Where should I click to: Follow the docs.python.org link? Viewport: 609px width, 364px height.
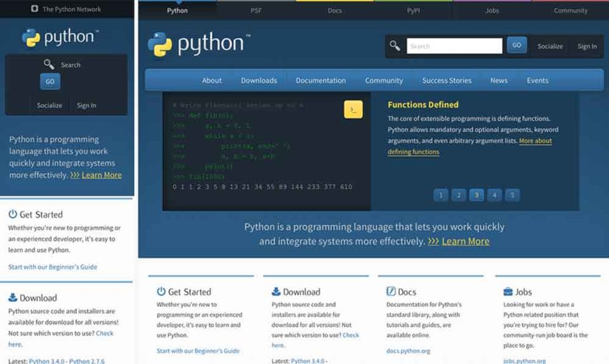[x=408, y=351]
